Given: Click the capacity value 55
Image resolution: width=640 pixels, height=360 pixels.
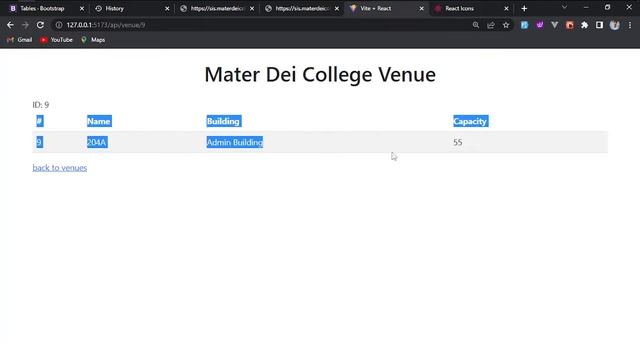Looking at the screenshot, I should (458, 142).
